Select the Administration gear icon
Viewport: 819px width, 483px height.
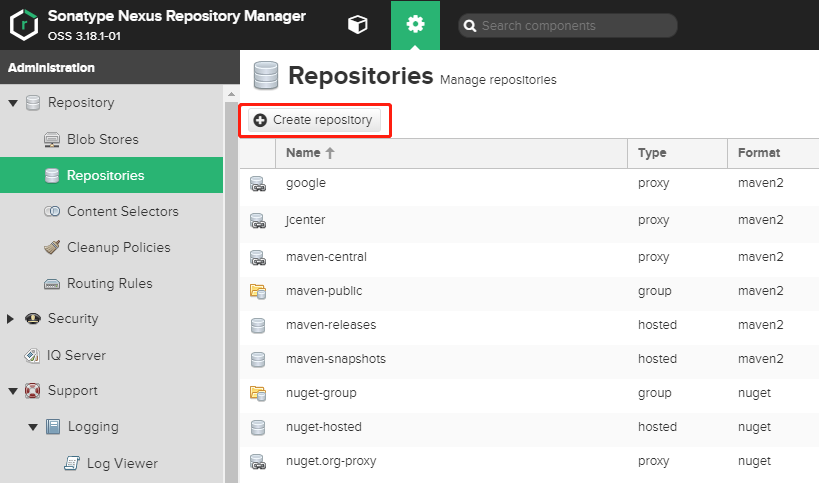[415, 25]
